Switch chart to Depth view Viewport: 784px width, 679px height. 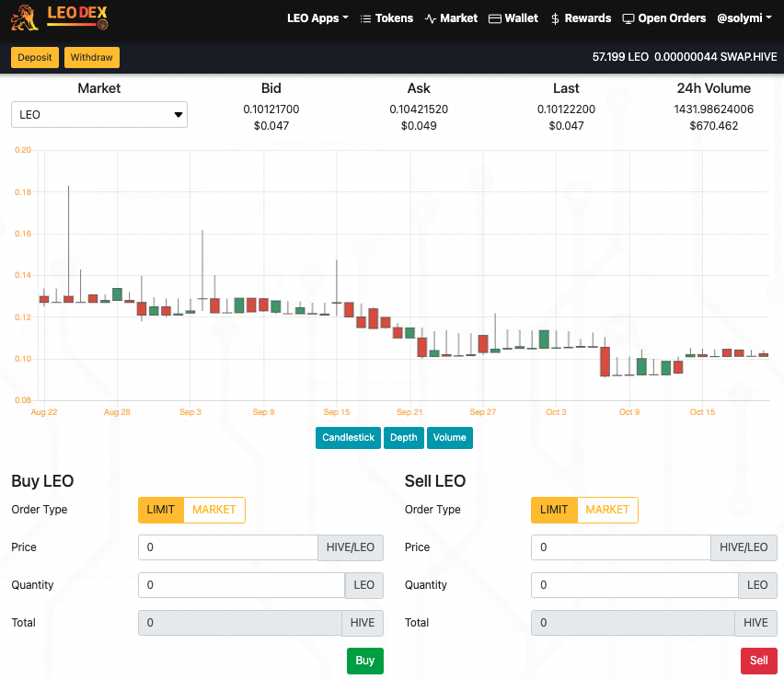[x=403, y=438]
